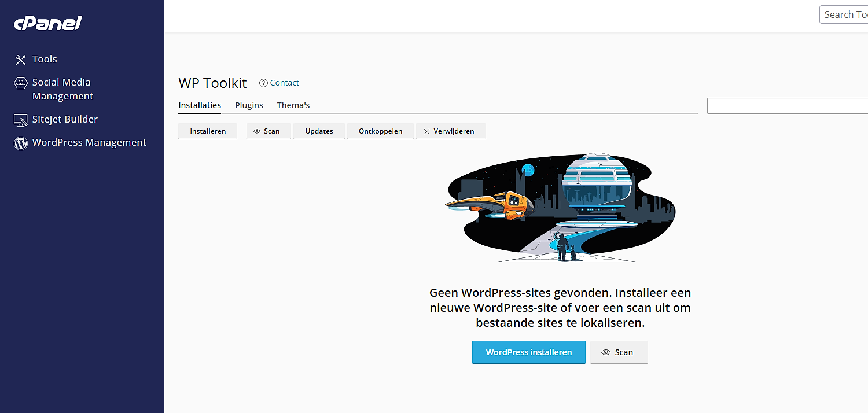Click the 'Geen WordPress-sites gevonden' message
The height and width of the screenshot is (413, 868).
point(560,308)
